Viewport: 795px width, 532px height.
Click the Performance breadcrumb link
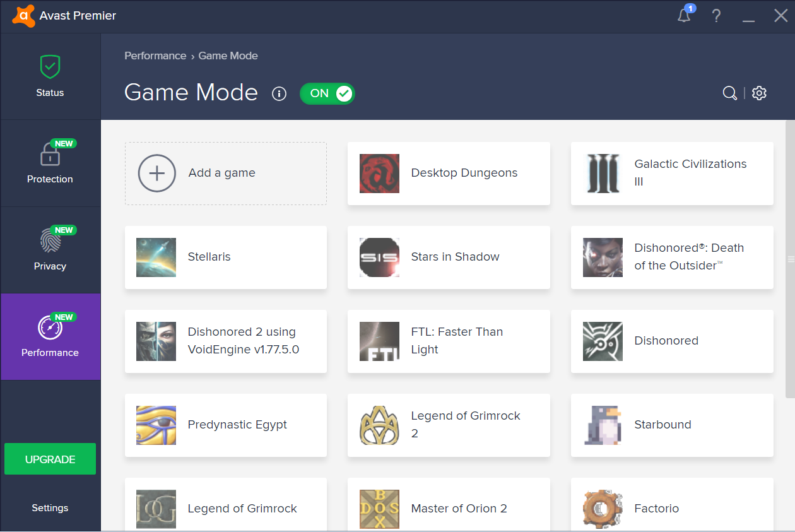coord(155,56)
